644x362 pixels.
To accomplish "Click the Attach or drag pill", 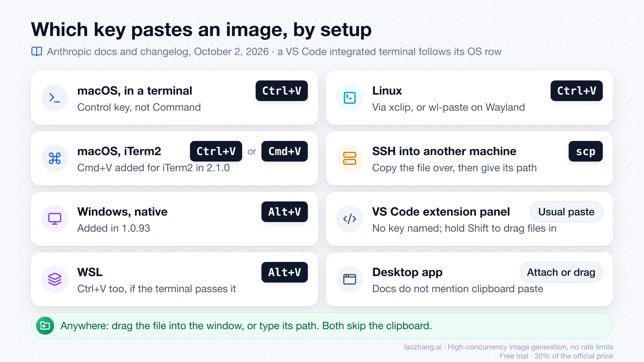I will (561, 272).
